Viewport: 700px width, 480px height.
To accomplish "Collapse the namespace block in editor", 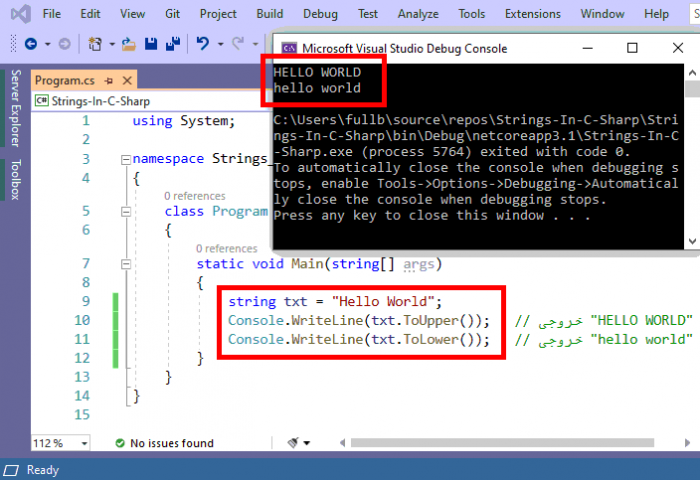I will point(124,159).
